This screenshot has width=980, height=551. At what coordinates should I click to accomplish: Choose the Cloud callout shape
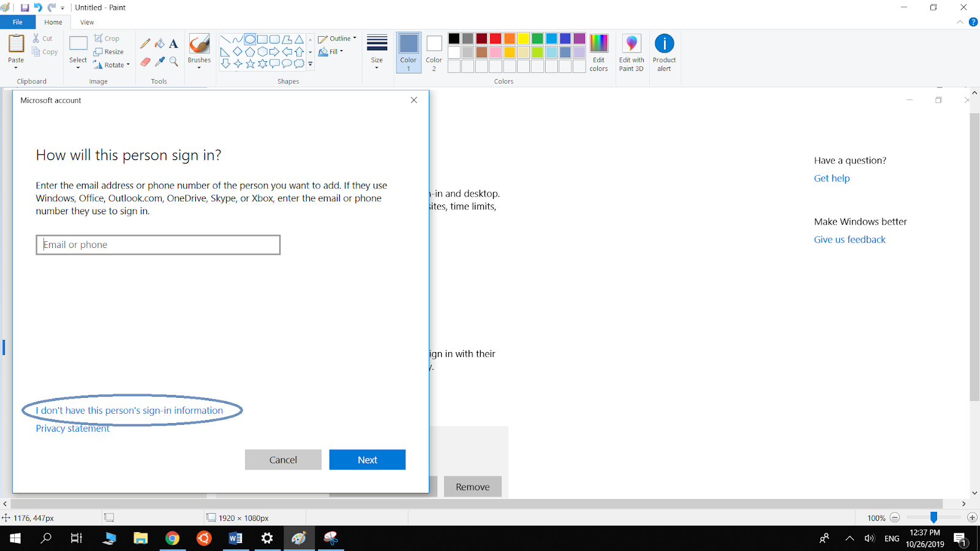point(299,64)
